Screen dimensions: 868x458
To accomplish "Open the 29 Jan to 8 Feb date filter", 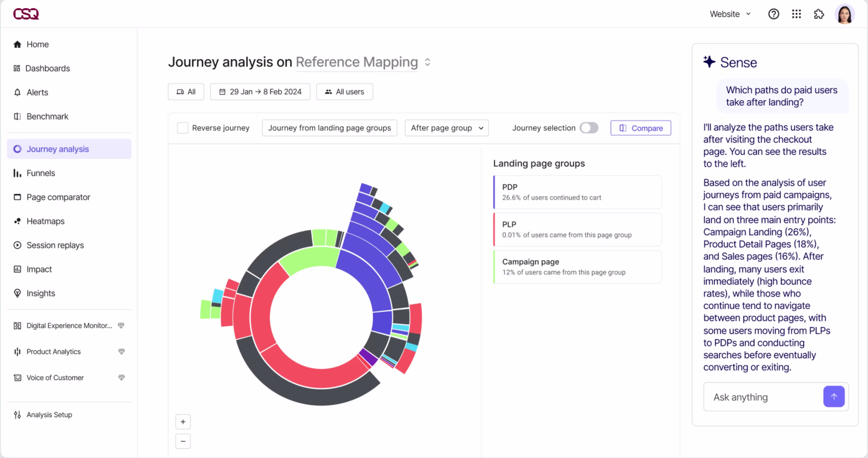I will pyautogui.click(x=260, y=92).
